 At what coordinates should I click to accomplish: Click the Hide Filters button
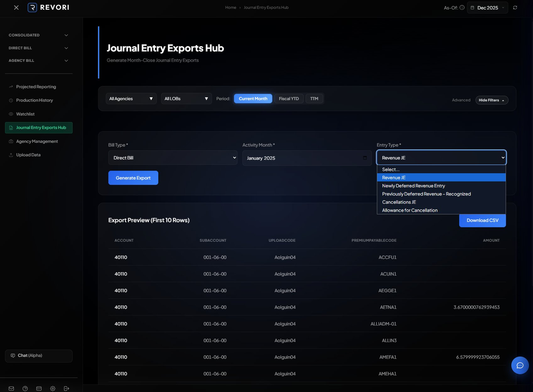(492, 100)
